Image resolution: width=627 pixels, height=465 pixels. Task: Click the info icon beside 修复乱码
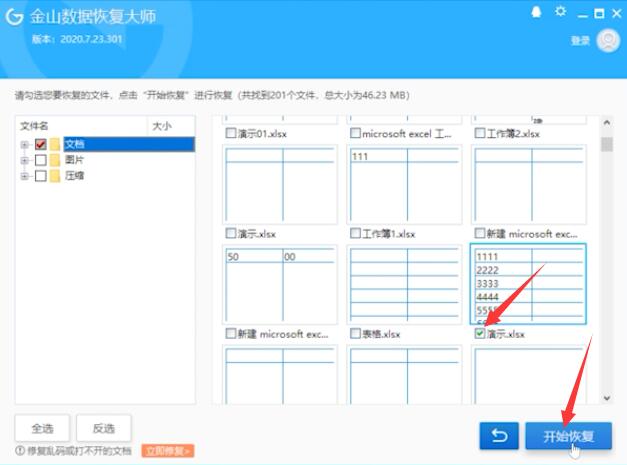pyautogui.click(x=20, y=451)
